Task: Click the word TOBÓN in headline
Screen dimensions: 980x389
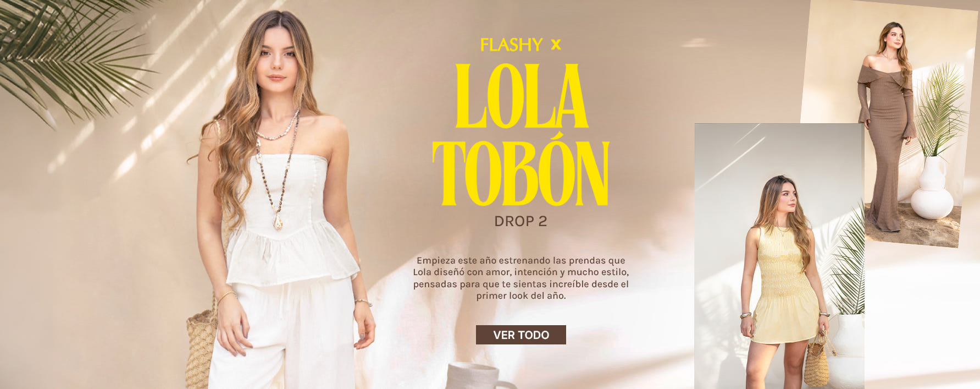Action: [x=521, y=173]
